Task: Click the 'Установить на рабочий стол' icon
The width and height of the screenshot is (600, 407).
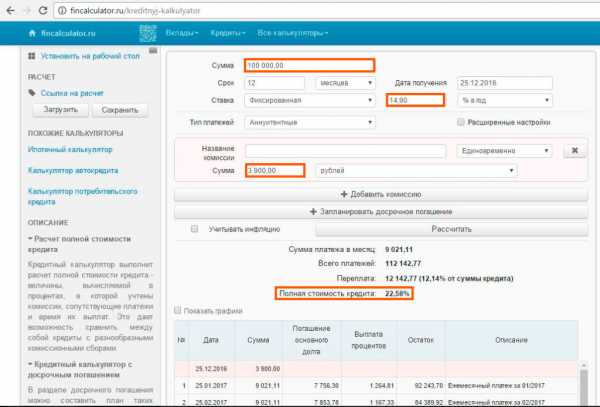Action: point(33,57)
